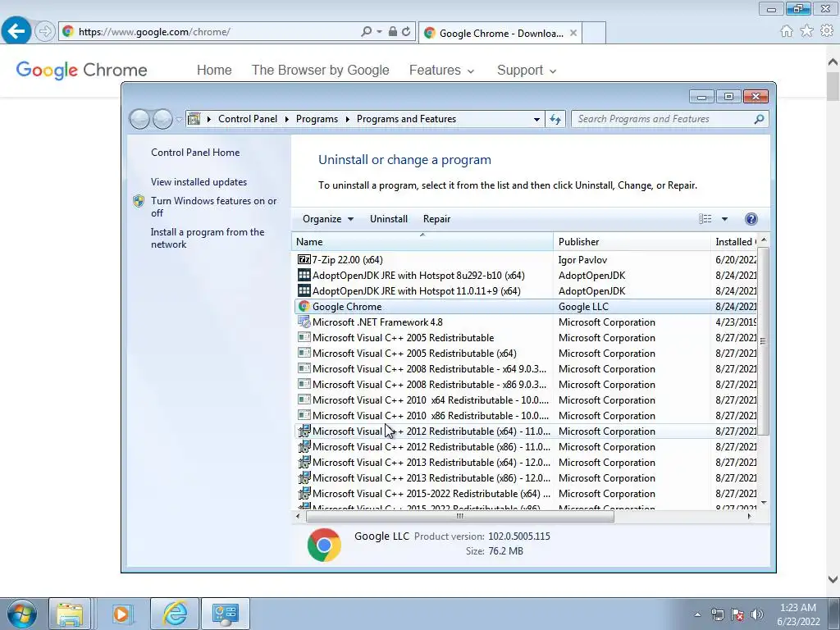Image resolution: width=840 pixels, height=630 pixels.
Task: Click the blue help question mark icon
Action: pos(751,218)
